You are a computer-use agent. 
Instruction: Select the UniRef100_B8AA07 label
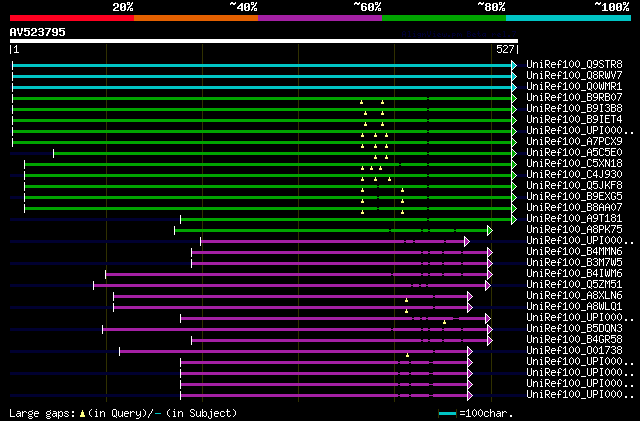574,208
